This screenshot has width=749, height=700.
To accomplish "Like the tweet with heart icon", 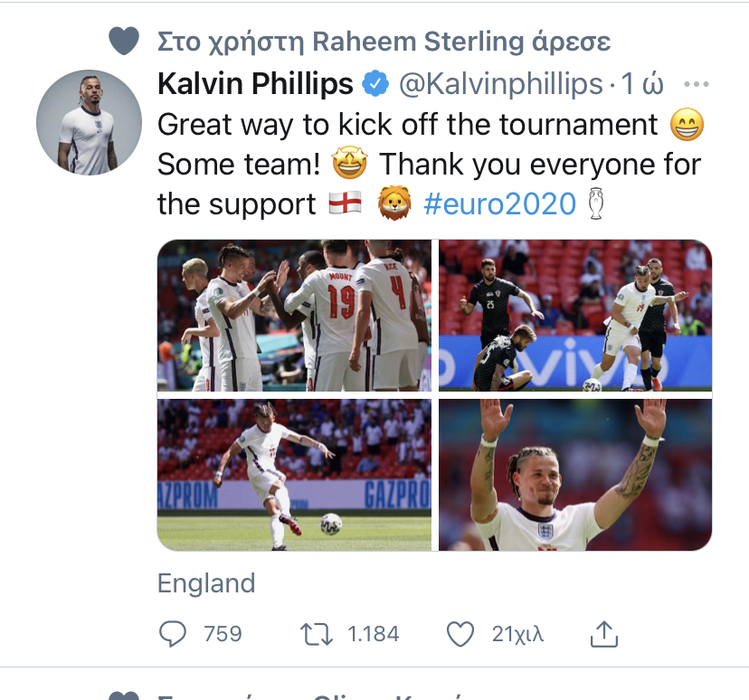I will click(x=462, y=634).
